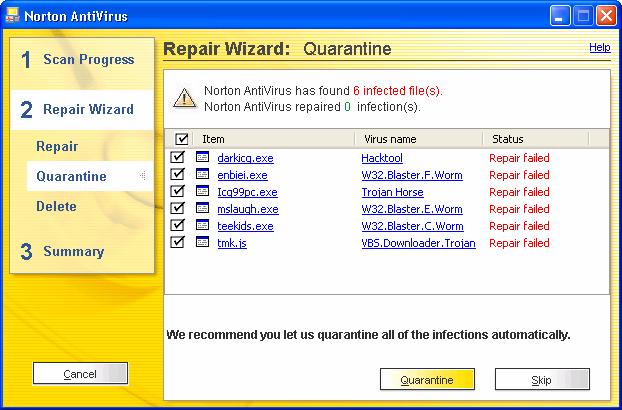Click Repair failed status for mslaugh.exe

[519, 209]
